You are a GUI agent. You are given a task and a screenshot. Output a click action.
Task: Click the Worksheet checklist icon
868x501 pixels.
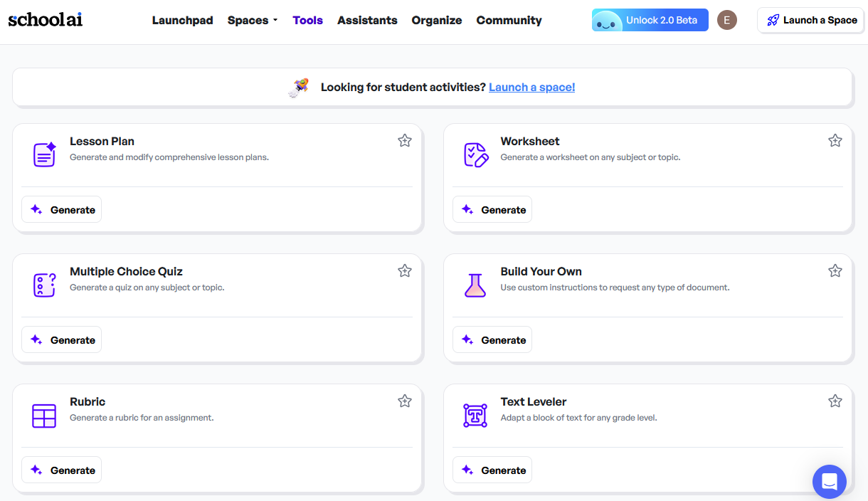pos(475,154)
